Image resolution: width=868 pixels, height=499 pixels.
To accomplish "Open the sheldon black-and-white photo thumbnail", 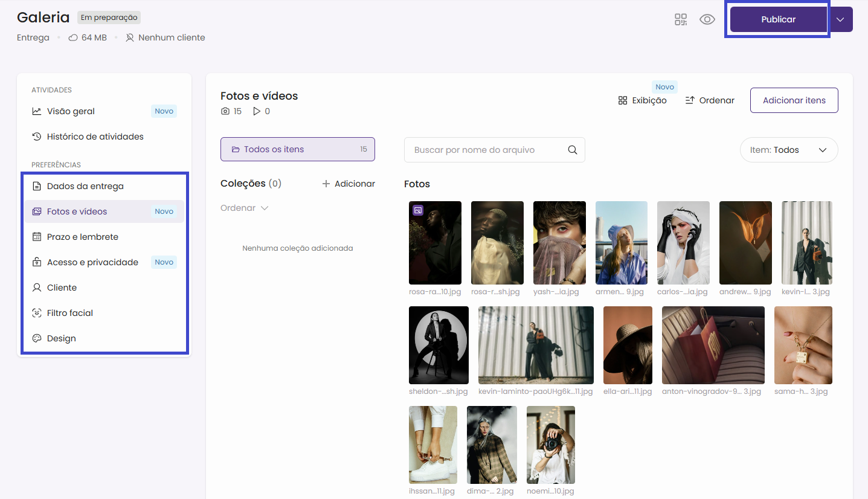I will point(438,345).
